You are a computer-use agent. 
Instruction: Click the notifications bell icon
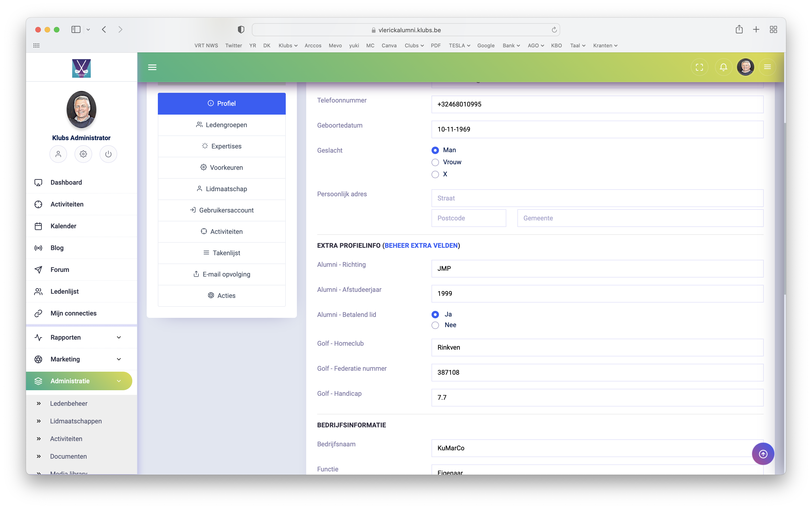coord(723,67)
